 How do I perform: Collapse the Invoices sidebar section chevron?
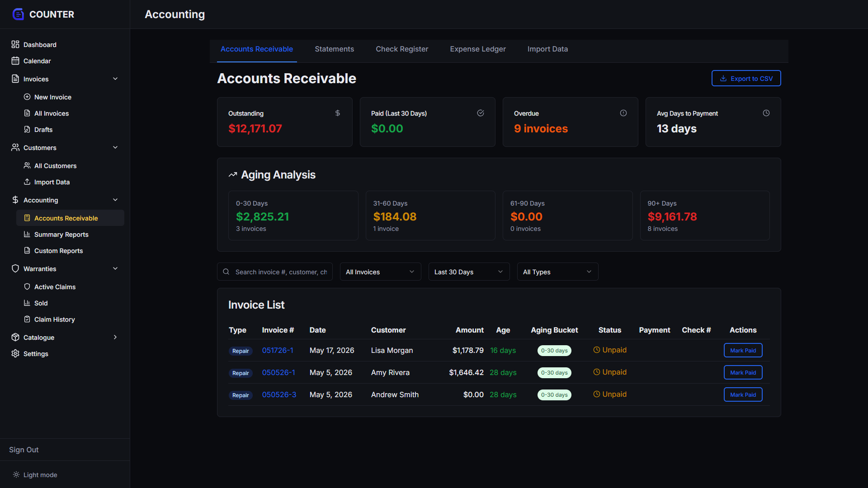pyautogui.click(x=115, y=79)
